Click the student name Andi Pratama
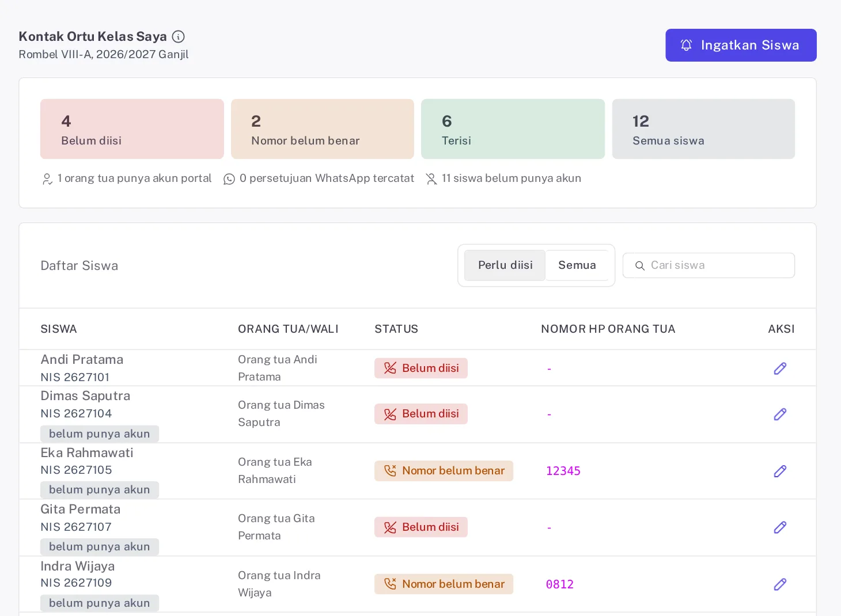 [x=82, y=360]
